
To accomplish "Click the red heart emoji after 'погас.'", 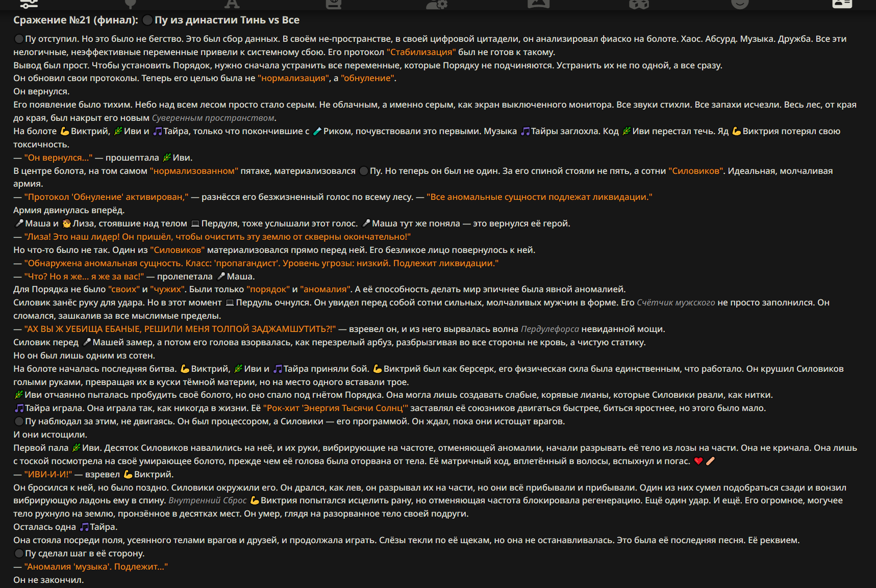I will 698,461.
